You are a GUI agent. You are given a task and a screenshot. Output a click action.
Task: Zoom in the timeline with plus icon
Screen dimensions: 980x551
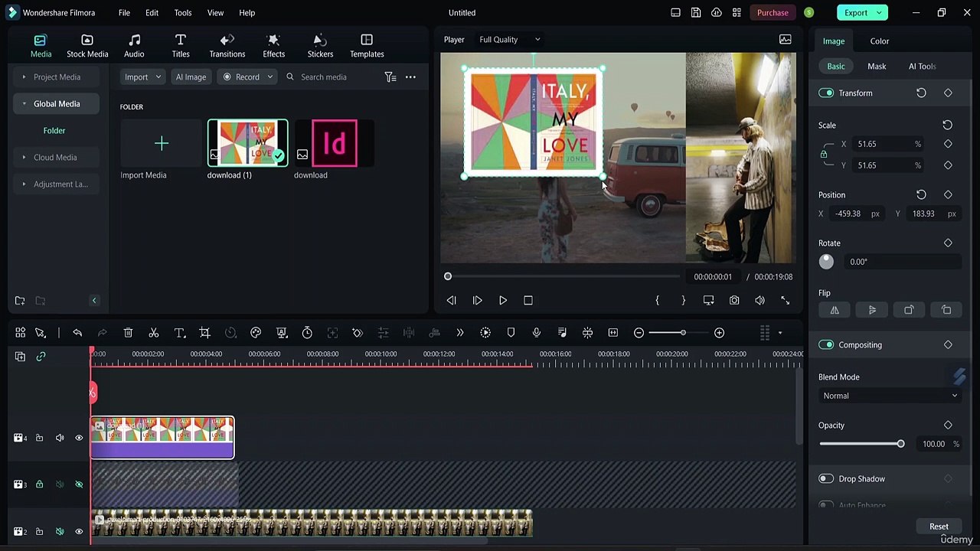click(x=719, y=333)
